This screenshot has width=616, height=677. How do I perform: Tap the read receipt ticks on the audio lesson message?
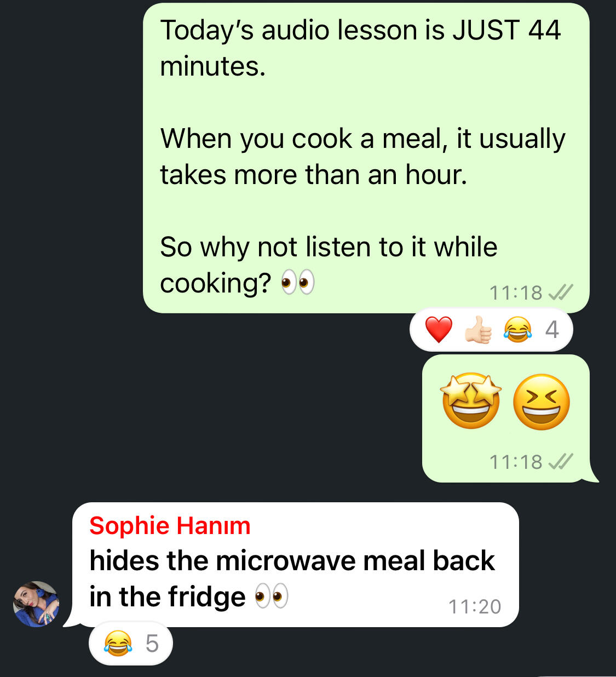click(x=561, y=292)
